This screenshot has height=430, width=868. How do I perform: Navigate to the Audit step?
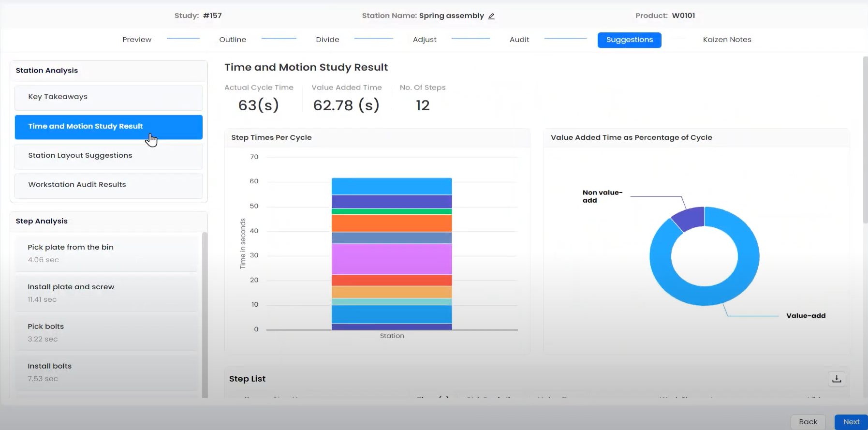pos(519,40)
